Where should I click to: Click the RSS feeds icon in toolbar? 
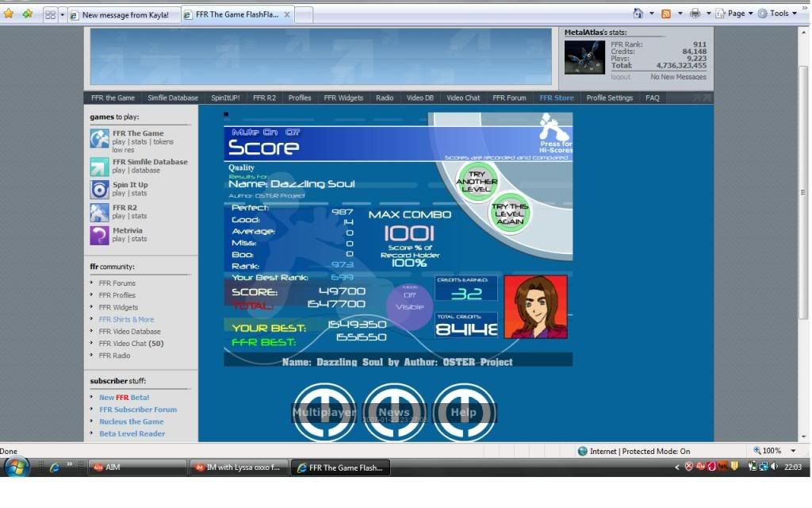666,13
